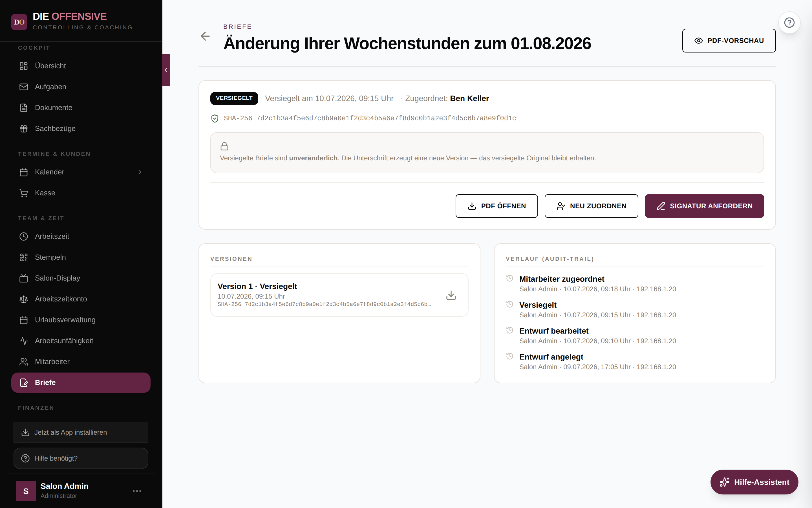Click the lock icon in notice

click(224, 146)
